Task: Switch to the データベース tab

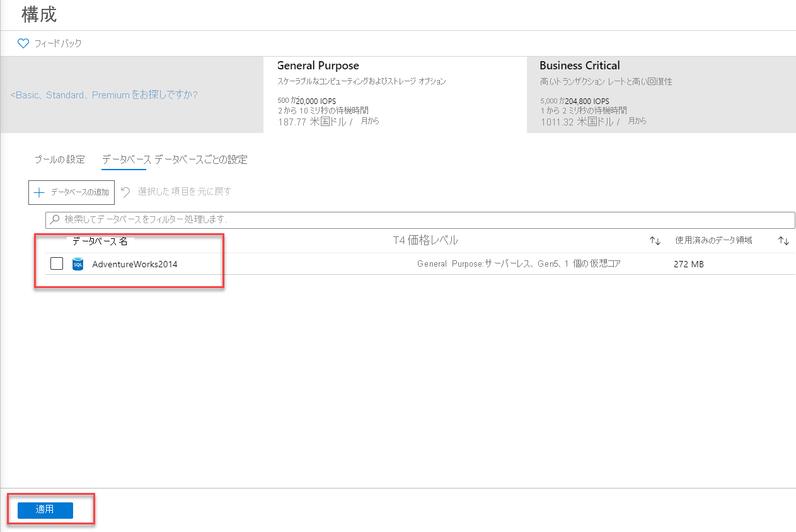Action: click(126, 159)
